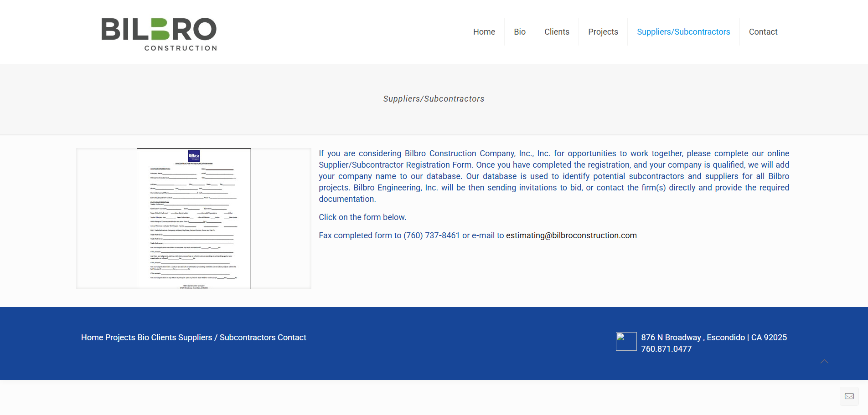Viewport: 868px width, 415px height.
Task: Open Bio from the footer links
Action: tap(143, 338)
